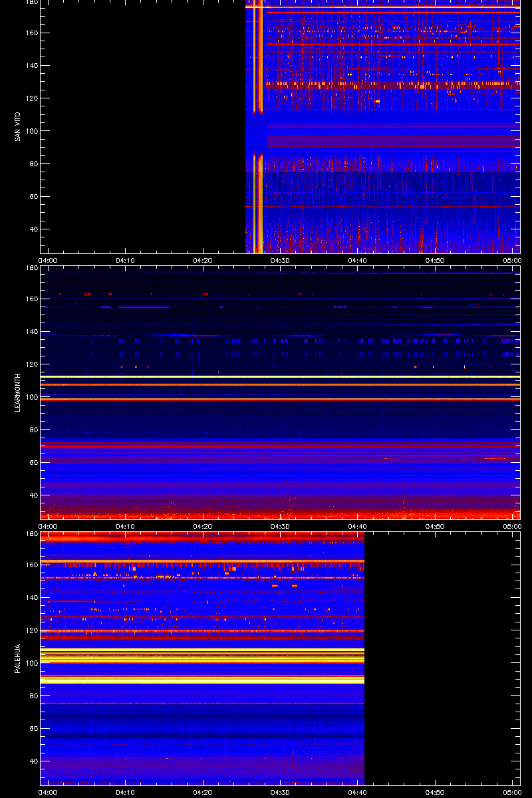Screen dimensions: 532x798
Task: Click the PALEHUA axis label
Action: pos(17,658)
